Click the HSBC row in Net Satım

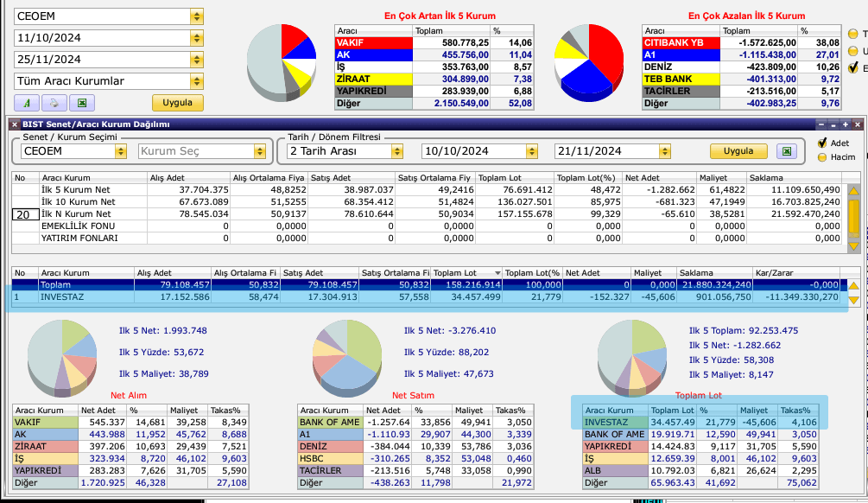click(x=415, y=459)
